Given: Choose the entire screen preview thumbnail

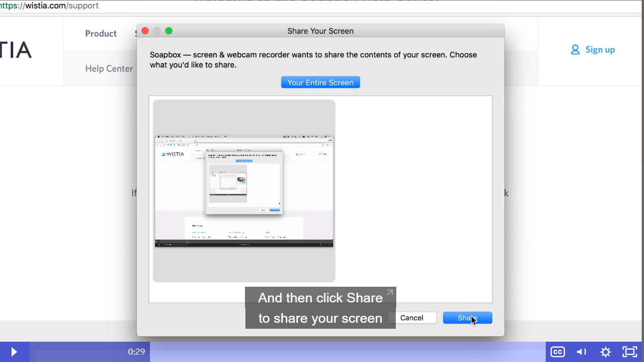Looking at the screenshot, I should tap(244, 191).
